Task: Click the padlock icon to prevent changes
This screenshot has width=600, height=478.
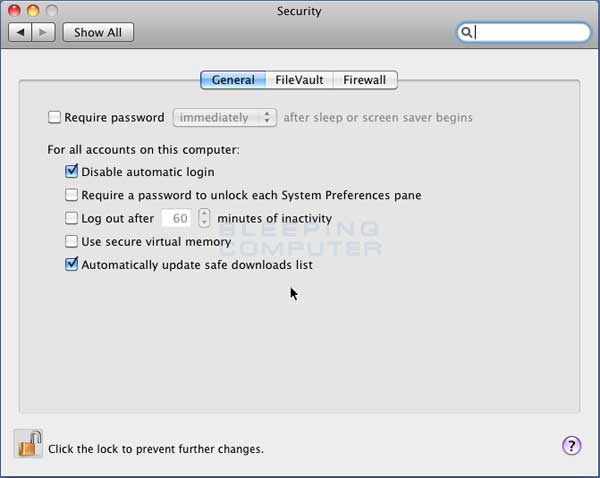Action: tap(29, 444)
